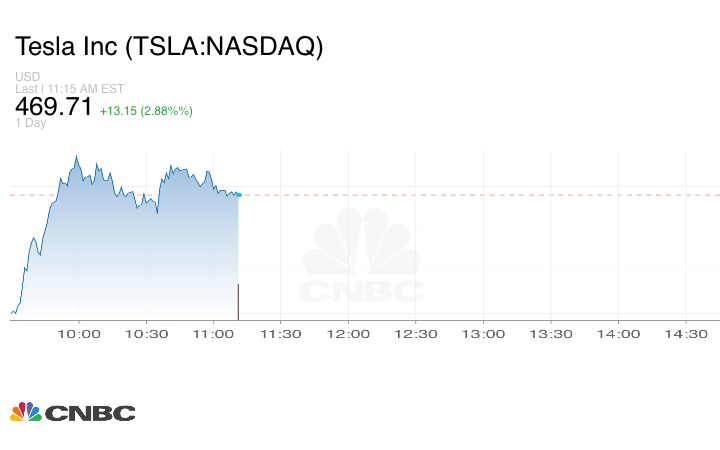
Task: Click the 13:00 time axis label
Action: tap(484, 334)
